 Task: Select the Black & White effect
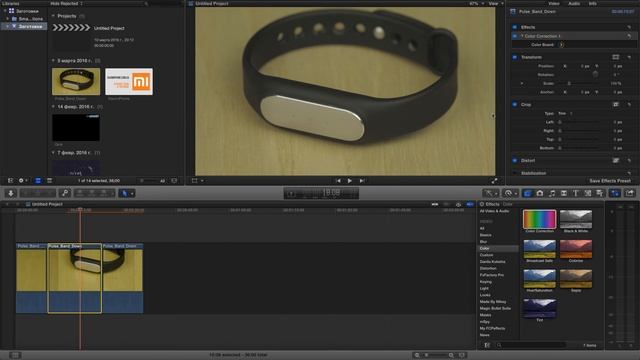coord(576,219)
